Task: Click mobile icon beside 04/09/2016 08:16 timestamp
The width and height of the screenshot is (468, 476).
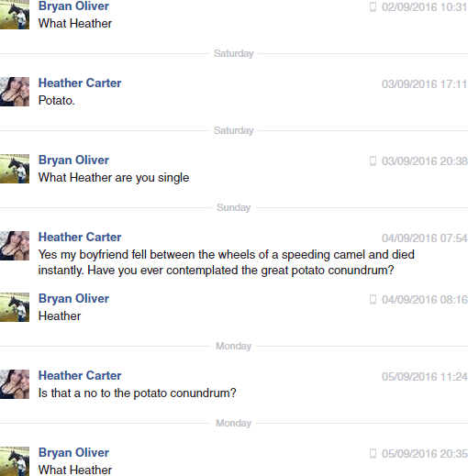Action: point(373,299)
